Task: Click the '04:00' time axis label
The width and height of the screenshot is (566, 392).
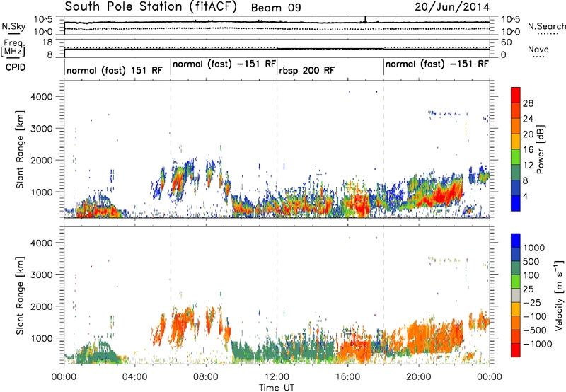Action: 135,377
